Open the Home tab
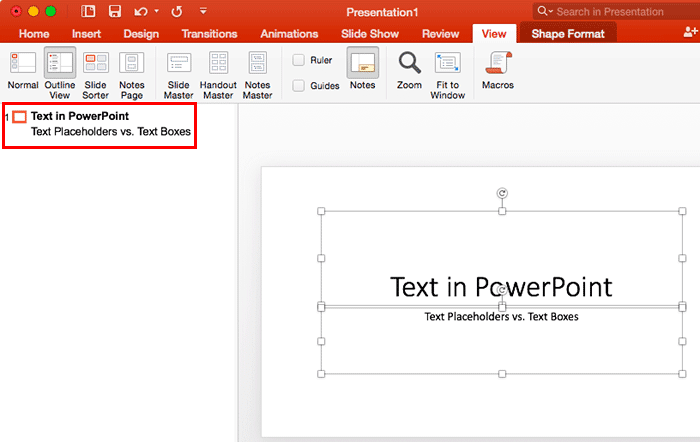 [34, 34]
